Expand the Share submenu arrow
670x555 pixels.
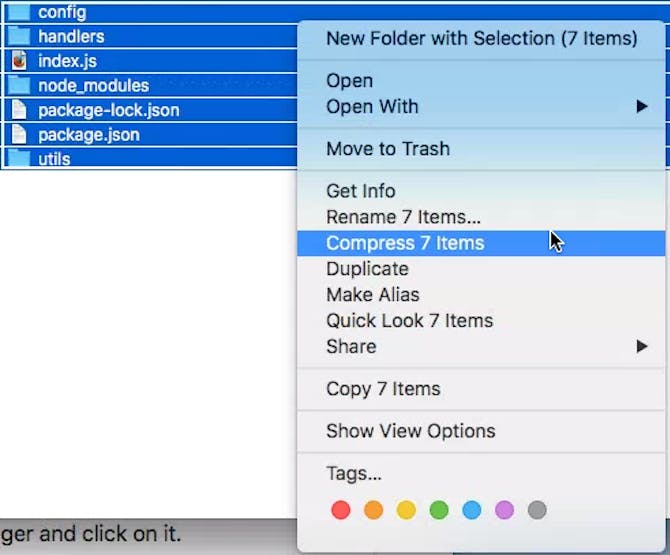642,346
